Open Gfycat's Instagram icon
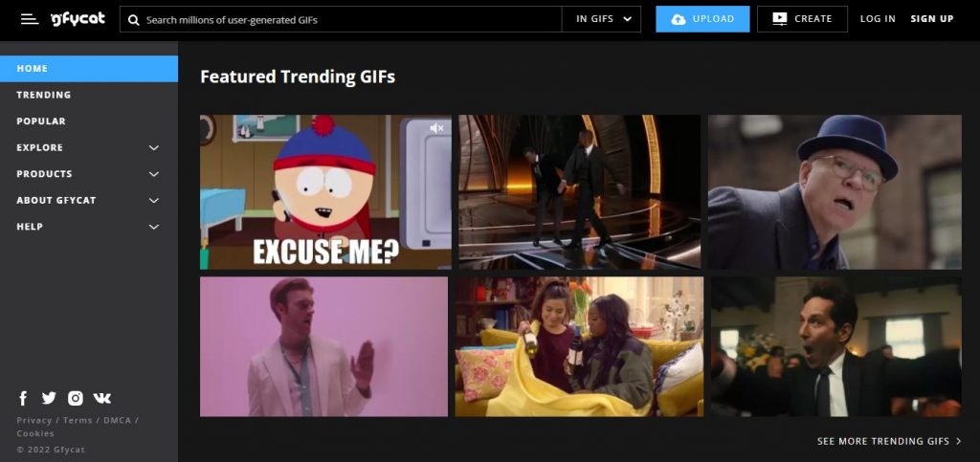 tap(75, 398)
